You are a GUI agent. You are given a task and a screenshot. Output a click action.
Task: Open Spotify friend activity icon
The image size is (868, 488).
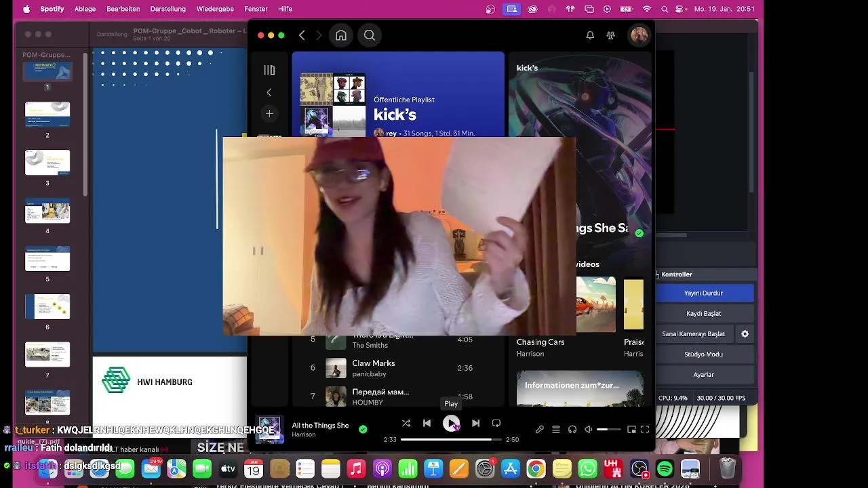[611, 35]
